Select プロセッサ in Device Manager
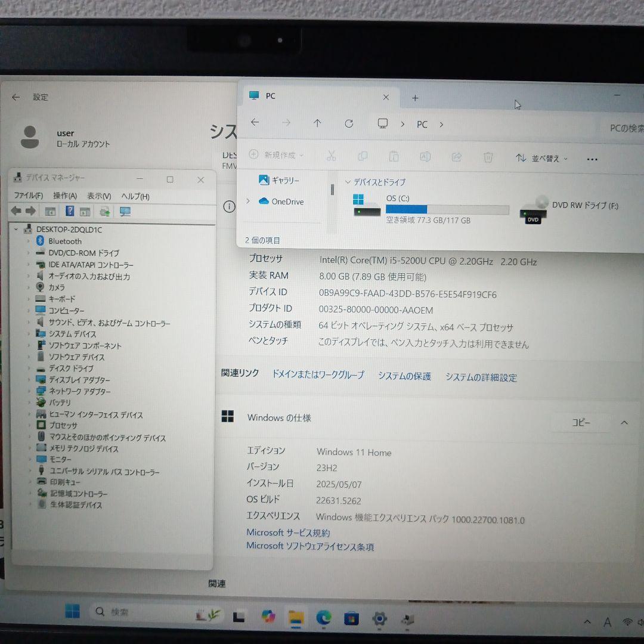 coord(63,425)
